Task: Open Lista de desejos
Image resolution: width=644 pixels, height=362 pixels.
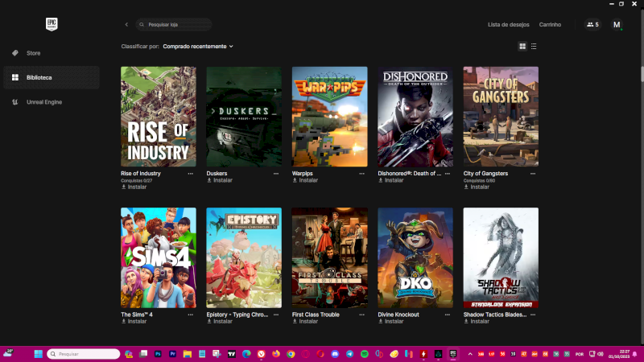Action: 509,25
